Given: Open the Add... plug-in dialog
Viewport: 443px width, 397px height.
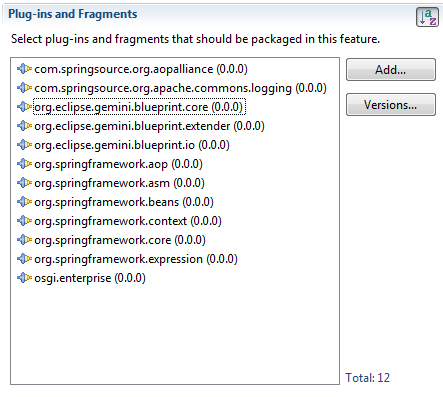Looking at the screenshot, I should [x=391, y=70].
